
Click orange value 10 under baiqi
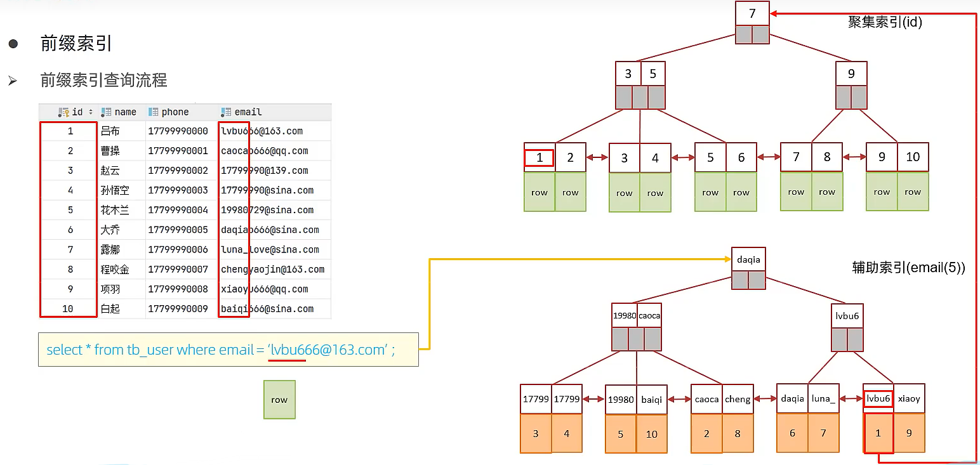click(652, 434)
